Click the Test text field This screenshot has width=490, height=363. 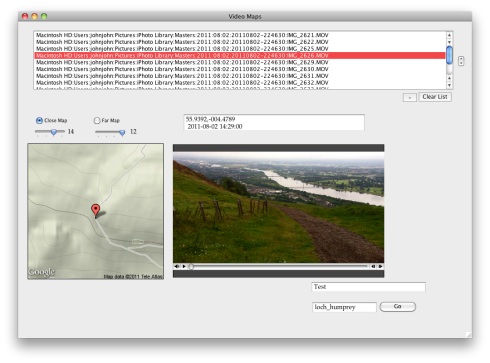pyautogui.click(x=369, y=287)
